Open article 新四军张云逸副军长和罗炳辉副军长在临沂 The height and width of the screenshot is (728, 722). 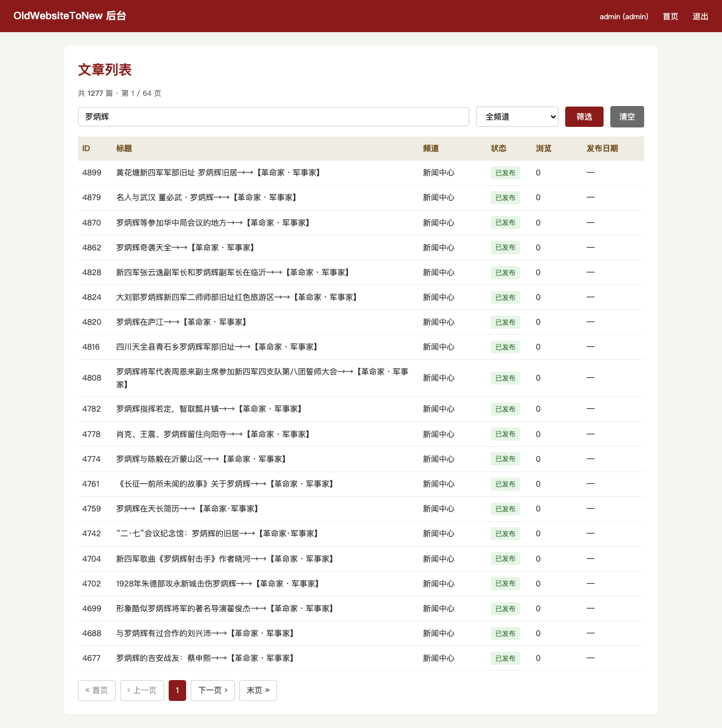coord(234,272)
